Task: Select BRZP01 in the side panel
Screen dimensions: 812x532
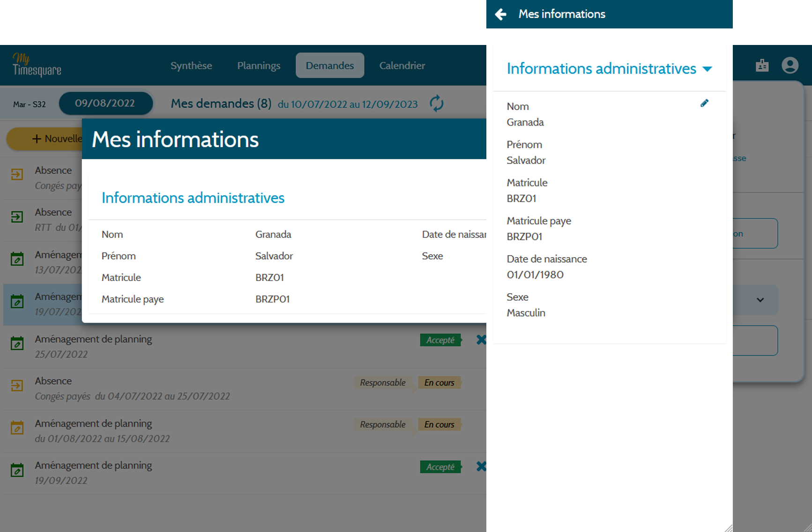Action: pos(524,236)
